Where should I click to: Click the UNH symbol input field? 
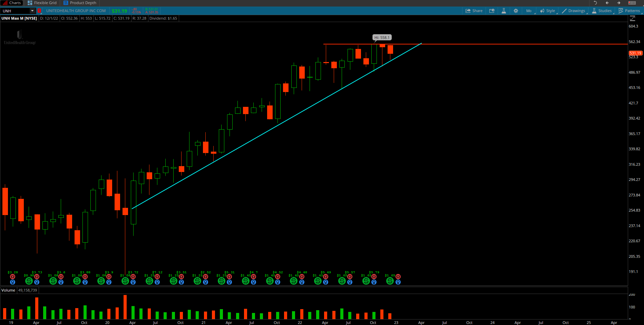(x=16, y=11)
